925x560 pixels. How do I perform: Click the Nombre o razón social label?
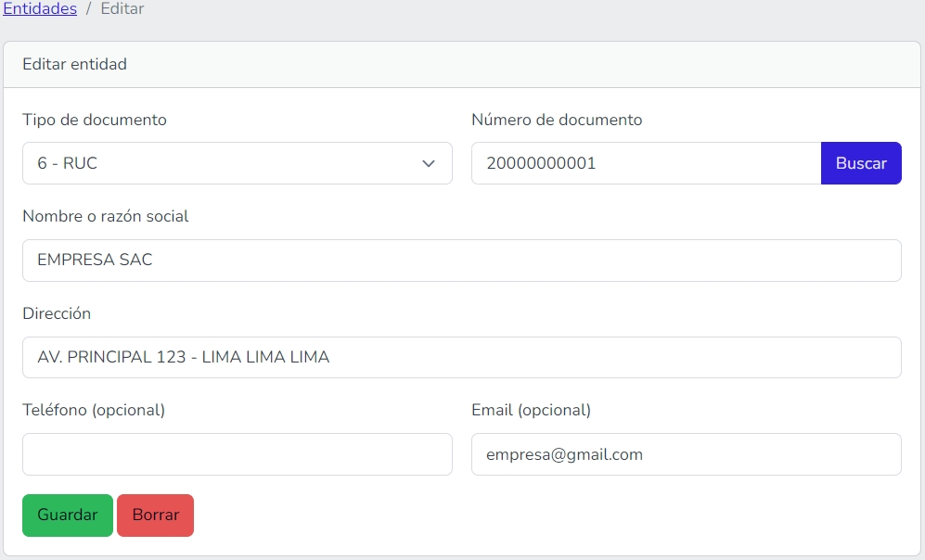pos(106,216)
